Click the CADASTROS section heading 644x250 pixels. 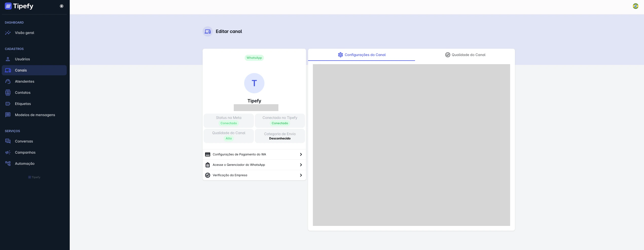[14, 49]
